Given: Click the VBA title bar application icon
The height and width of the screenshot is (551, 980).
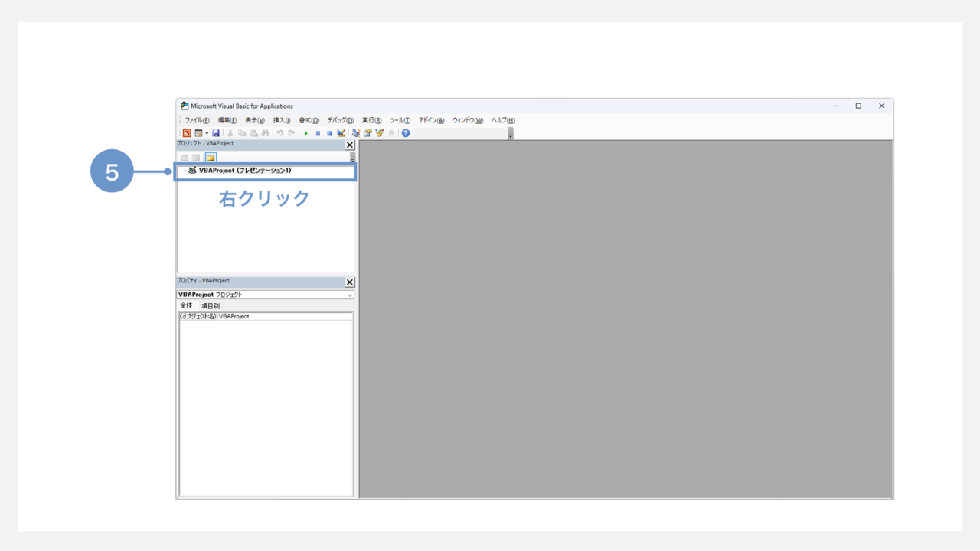Looking at the screenshot, I should (185, 106).
